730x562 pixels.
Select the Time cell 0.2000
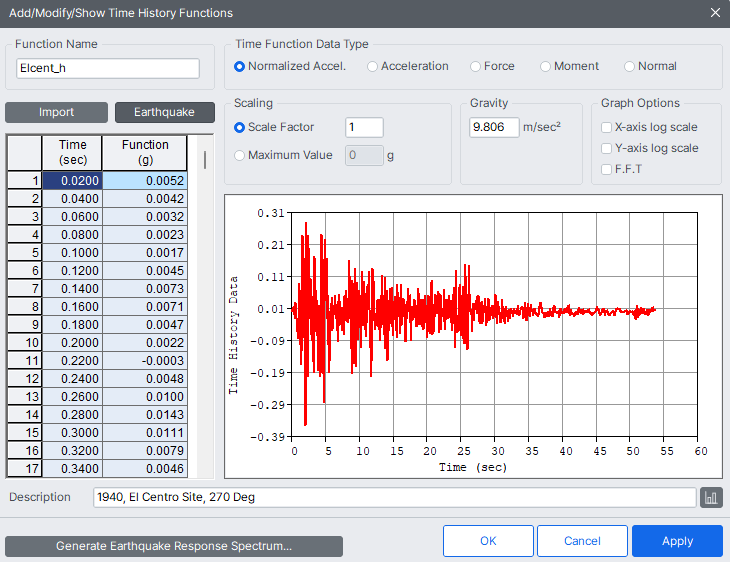pyautogui.click(x=72, y=343)
